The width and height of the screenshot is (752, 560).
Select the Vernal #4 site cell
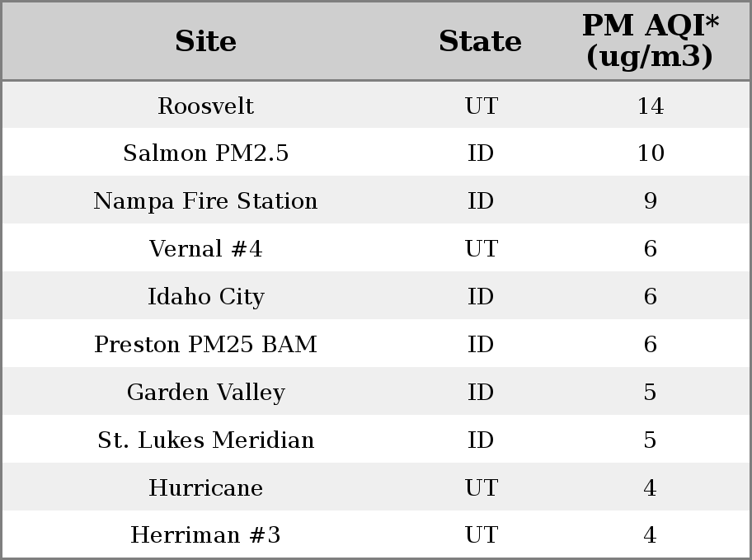click(x=206, y=248)
